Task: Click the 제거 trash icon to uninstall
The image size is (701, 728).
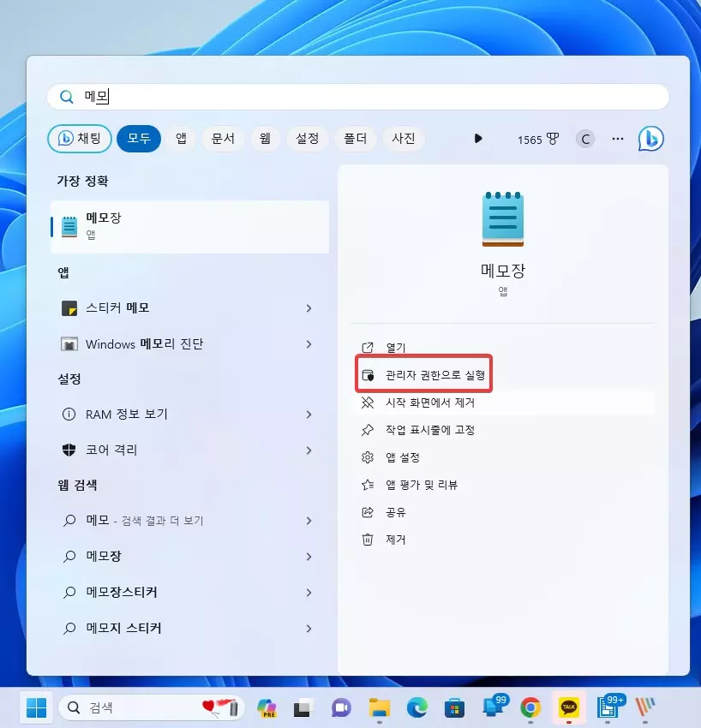Action: tap(368, 540)
